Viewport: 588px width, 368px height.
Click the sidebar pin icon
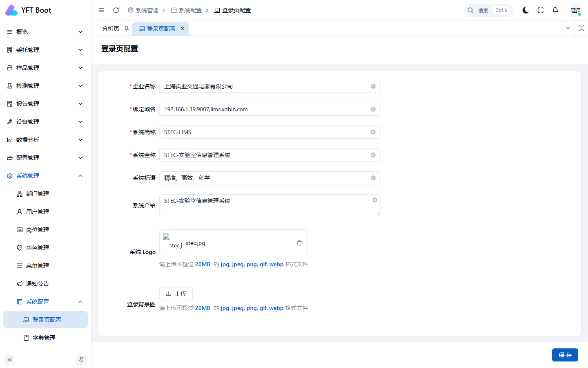coord(81,360)
